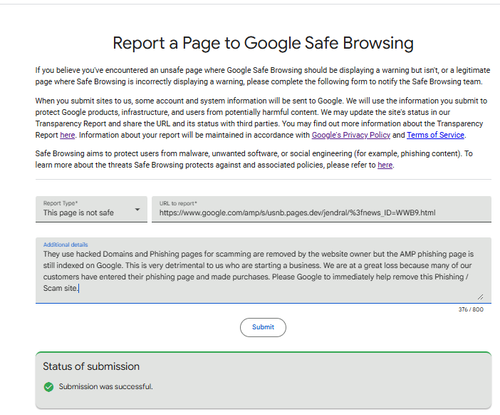The width and height of the screenshot is (500, 415).
Task: Open Google's Privacy Policy link
Action: coord(351,135)
